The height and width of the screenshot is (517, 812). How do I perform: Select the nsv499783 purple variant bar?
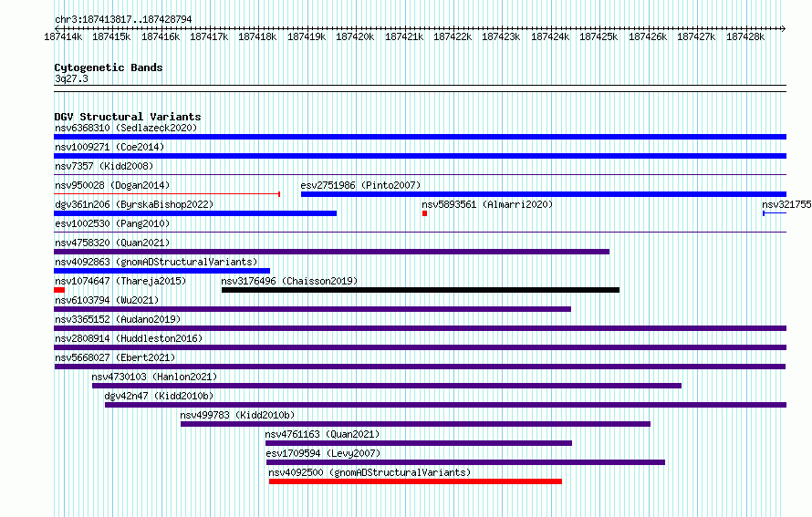pyautogui.click(x=415, y=424)
